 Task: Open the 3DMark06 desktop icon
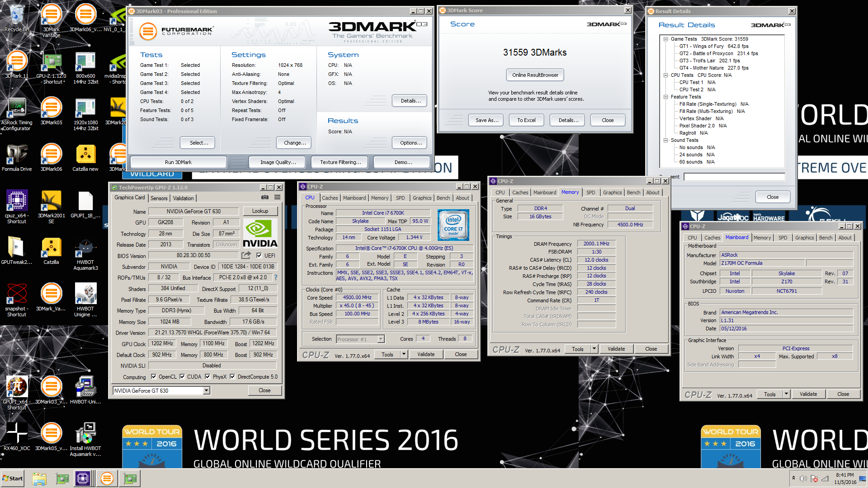[51, 158]
